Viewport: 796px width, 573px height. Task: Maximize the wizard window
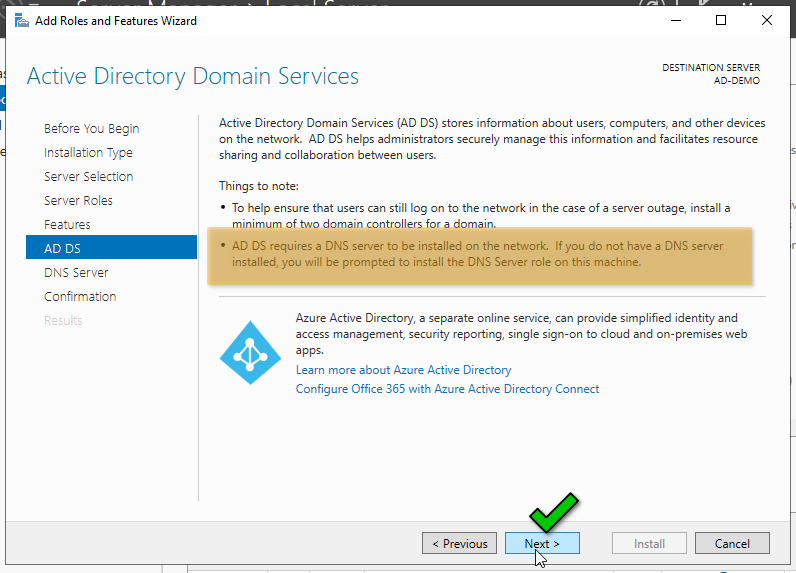click(721, 20)
